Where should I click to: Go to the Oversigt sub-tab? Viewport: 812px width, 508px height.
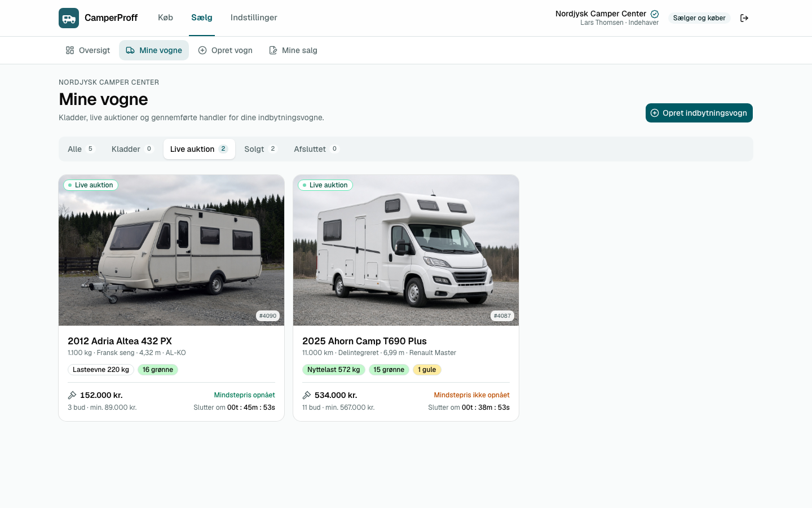coord(88,50)
